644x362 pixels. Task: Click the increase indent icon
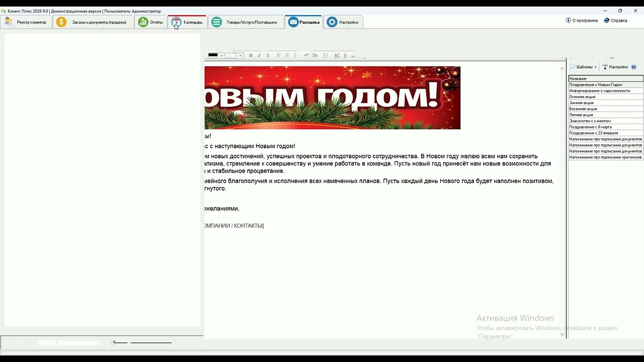(x=315, y=55)
